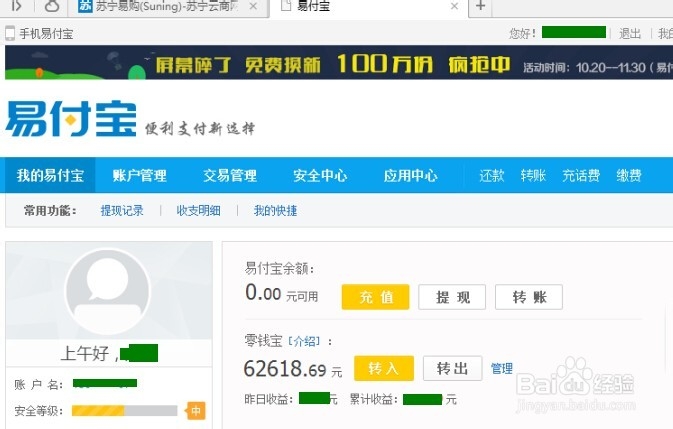Viewport: 673px width, 429px height.
Task: Click the screen-repair promotion banner
Action: (339, 63)
